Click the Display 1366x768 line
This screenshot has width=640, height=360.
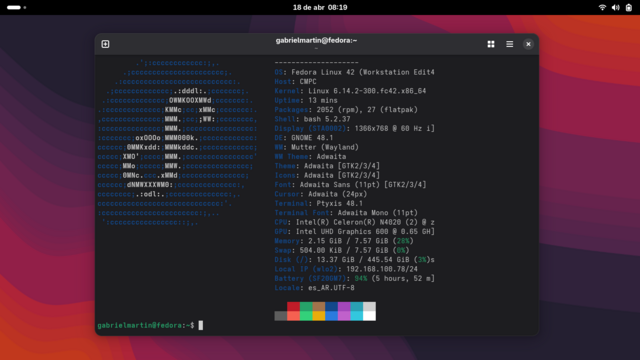tap(355, 129)
